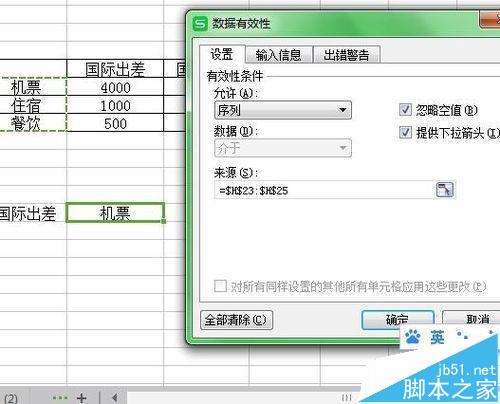This screenshot has width=500, height=404.
Task: Toggle the 英 input language indicator
Action: (x=437, y=337)
